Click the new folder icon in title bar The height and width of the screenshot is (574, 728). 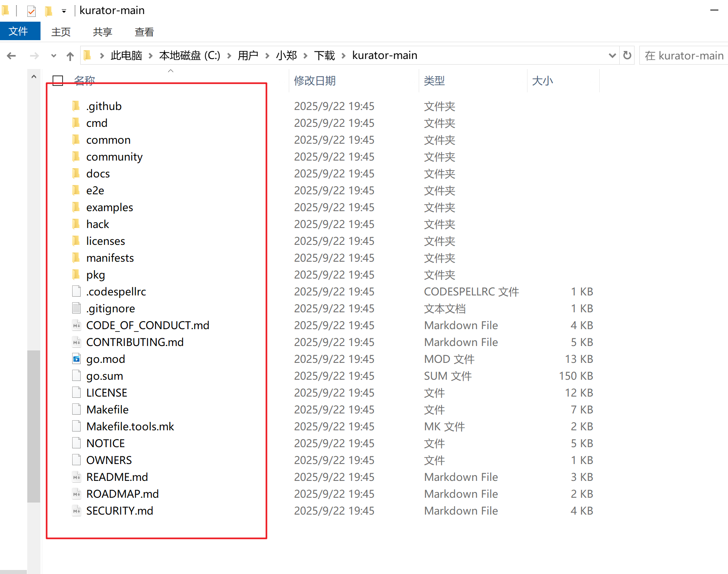(49, 11)
